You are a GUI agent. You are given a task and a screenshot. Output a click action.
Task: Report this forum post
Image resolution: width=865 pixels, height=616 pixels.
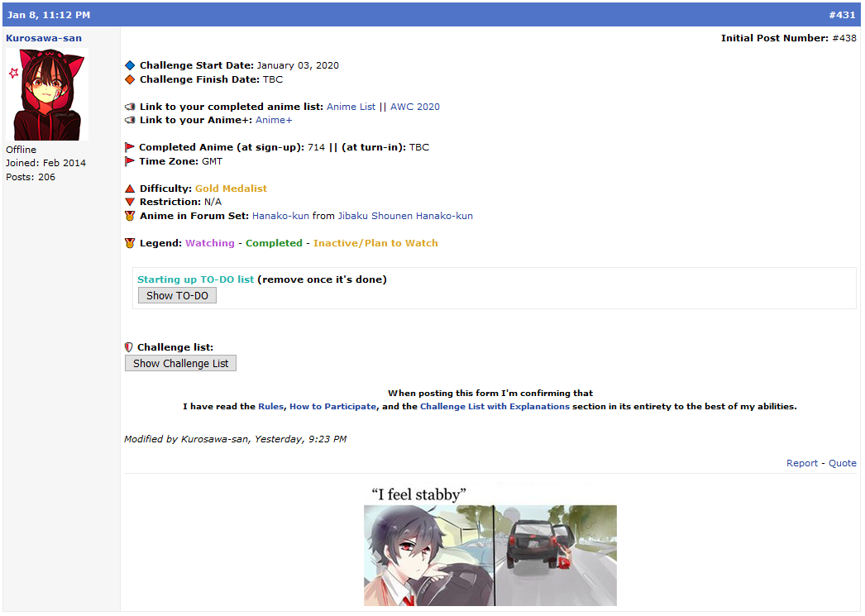pos(801,463)
